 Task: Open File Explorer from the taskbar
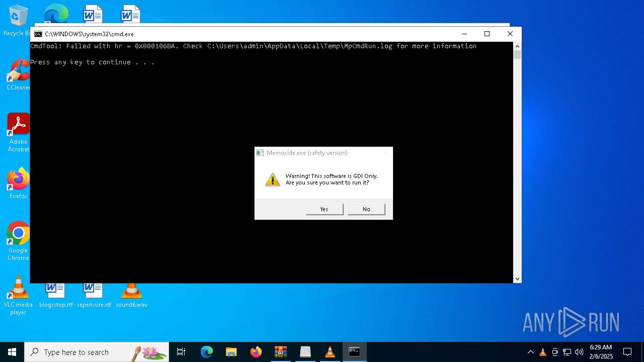pos(231,352)
